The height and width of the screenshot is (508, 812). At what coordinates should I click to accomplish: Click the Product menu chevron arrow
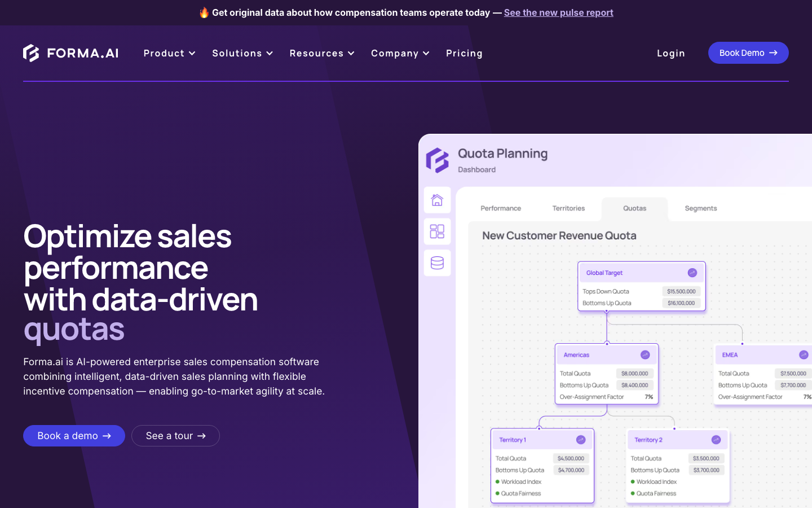point(192,53)
